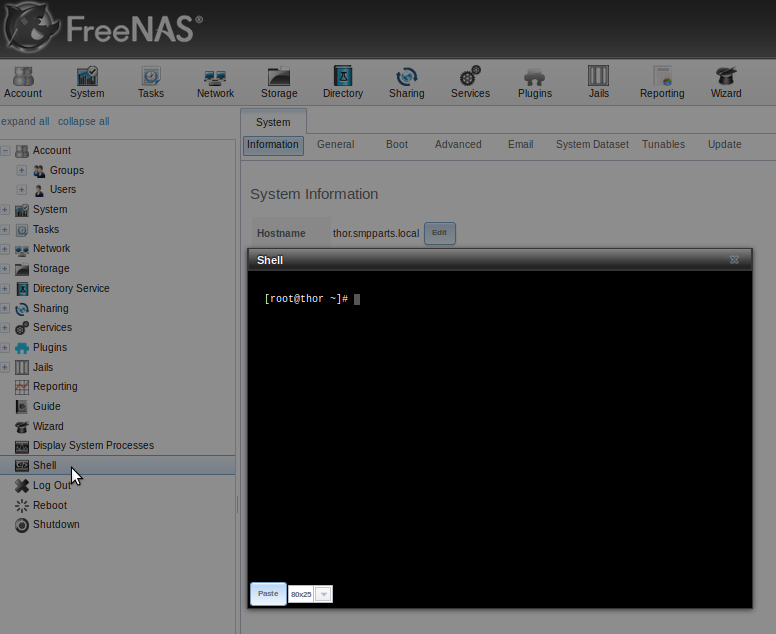Screen dimensions: 776x634
Task: Open the 80x25 terminal size dropdown
Action: tap(323, 594)
